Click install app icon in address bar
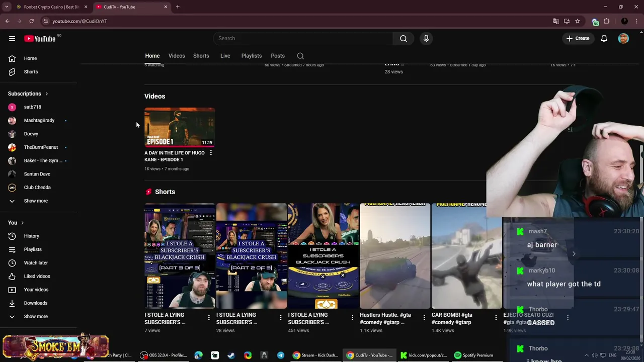The height and width of the screenshot is (362, 644). (x=567, y=21)
